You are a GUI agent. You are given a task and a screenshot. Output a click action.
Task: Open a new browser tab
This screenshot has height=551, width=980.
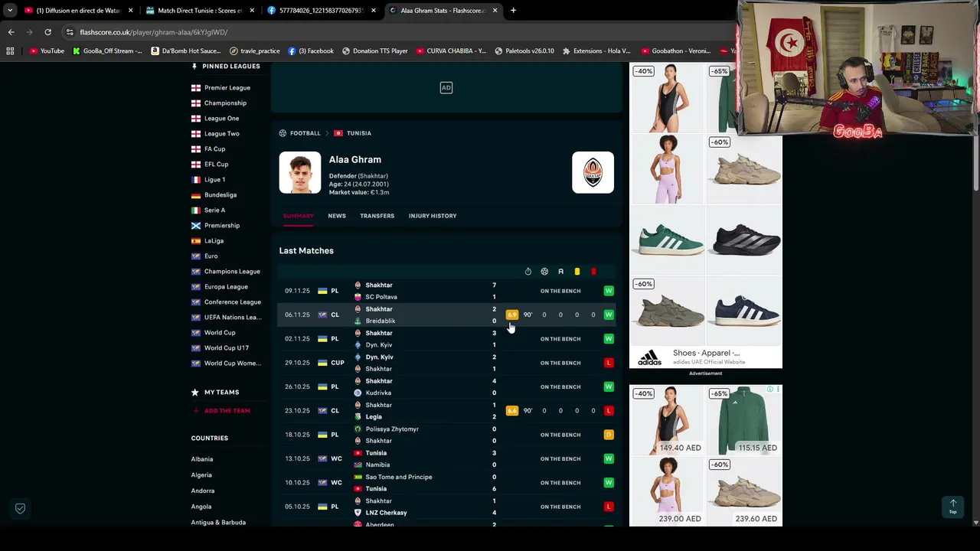(513, 11)
